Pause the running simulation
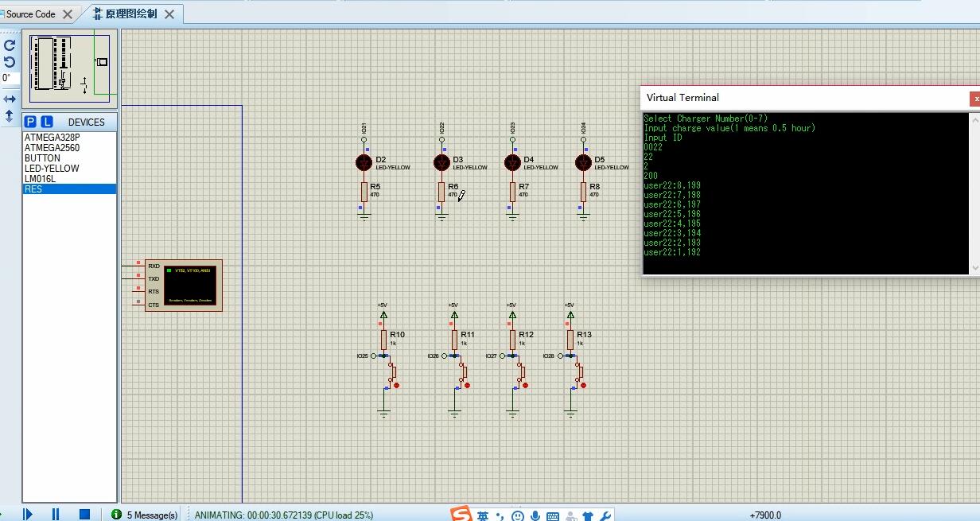This screenshot has width=980, height=521. (x=56, y=515)
